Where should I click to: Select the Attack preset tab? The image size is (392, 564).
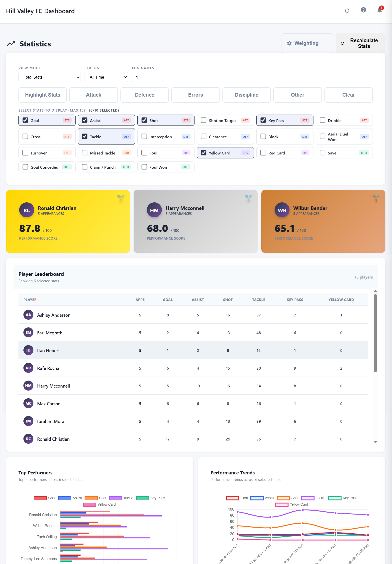tap(94, 95)
